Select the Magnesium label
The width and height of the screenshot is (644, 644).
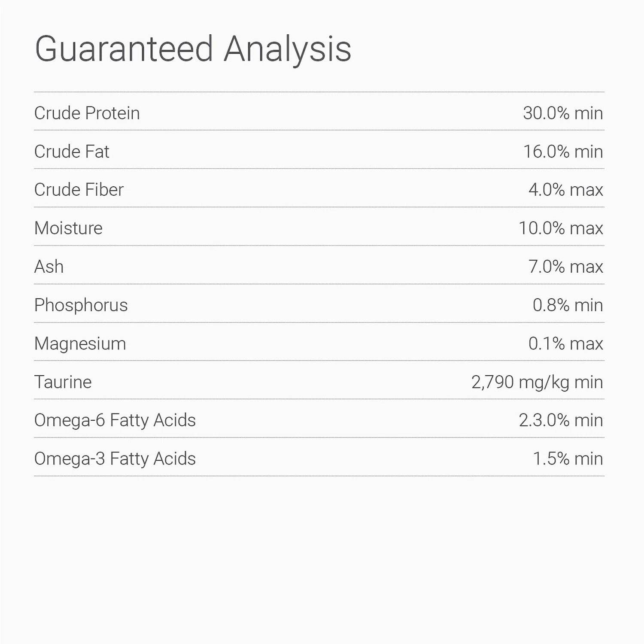[80, 343]
